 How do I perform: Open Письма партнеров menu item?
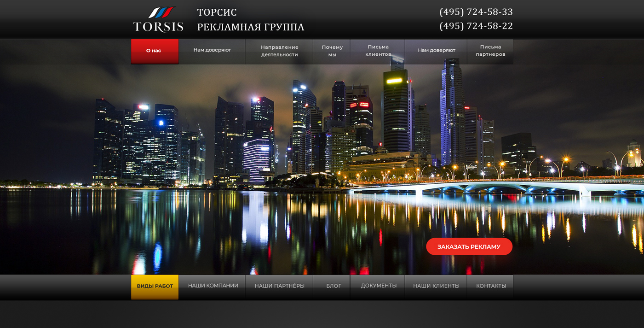[x=490, y=51]
